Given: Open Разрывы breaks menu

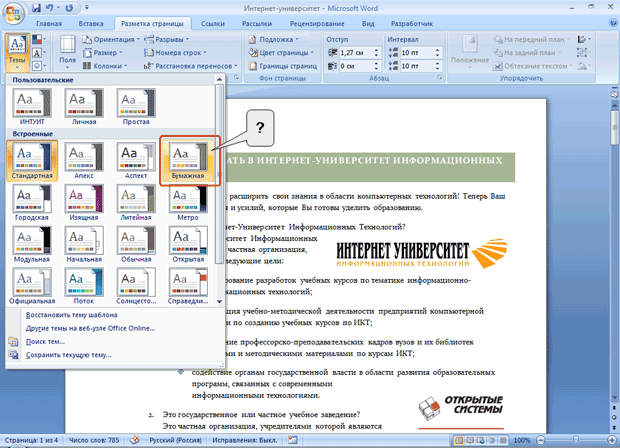Looking at the screenshot, I should click(166, 40).
